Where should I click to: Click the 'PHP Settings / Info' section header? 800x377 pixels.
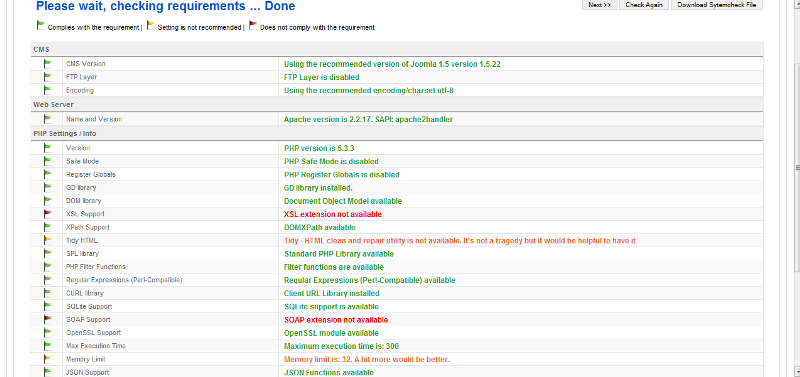(65, 134)
